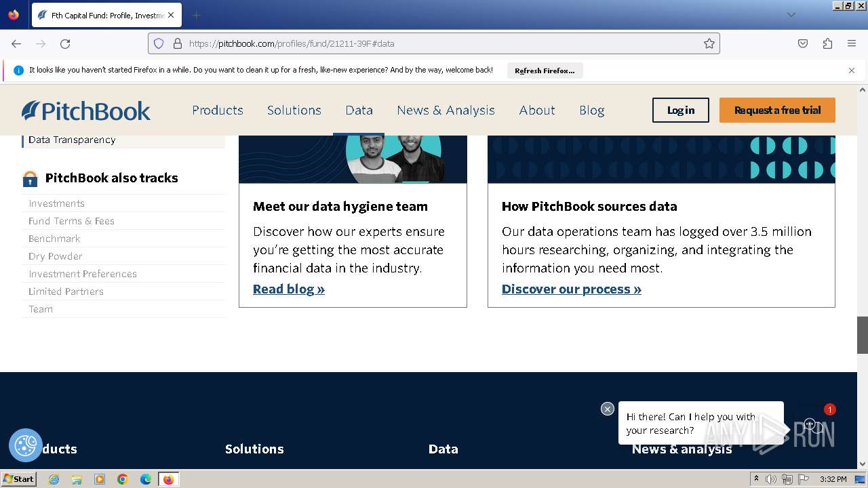Click the Solutions footer heading
Viewport: 868px width, 488px height.
pos(254,449)
